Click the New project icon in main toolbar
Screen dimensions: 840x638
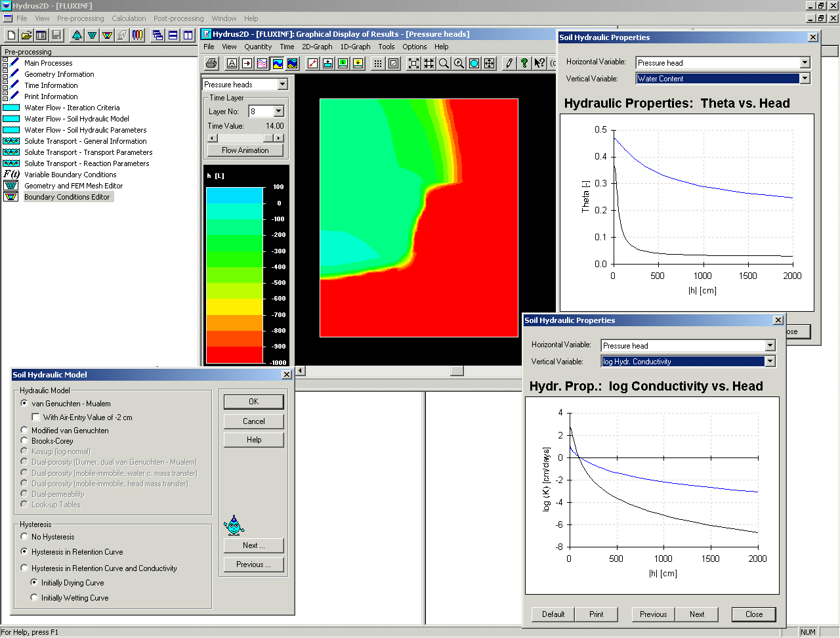[x=11, y=35]
